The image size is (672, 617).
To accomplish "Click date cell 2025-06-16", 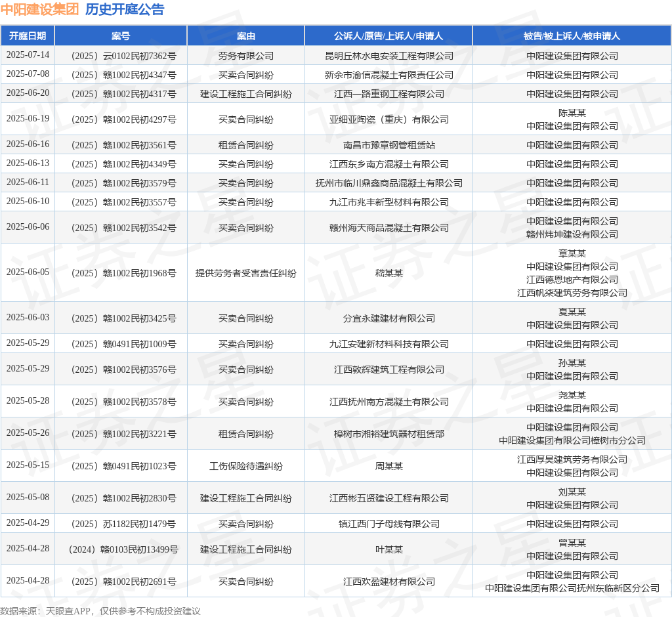I will pos(28,144).
